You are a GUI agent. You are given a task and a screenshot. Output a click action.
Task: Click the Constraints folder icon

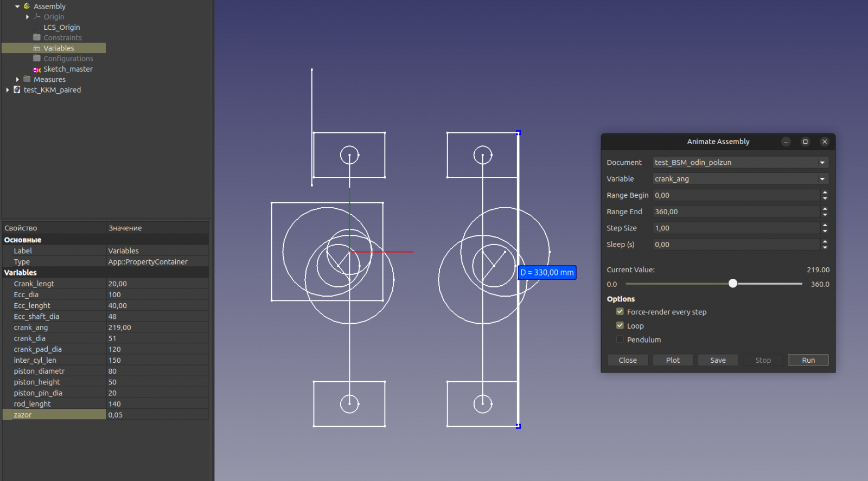[x=37, y=37]
